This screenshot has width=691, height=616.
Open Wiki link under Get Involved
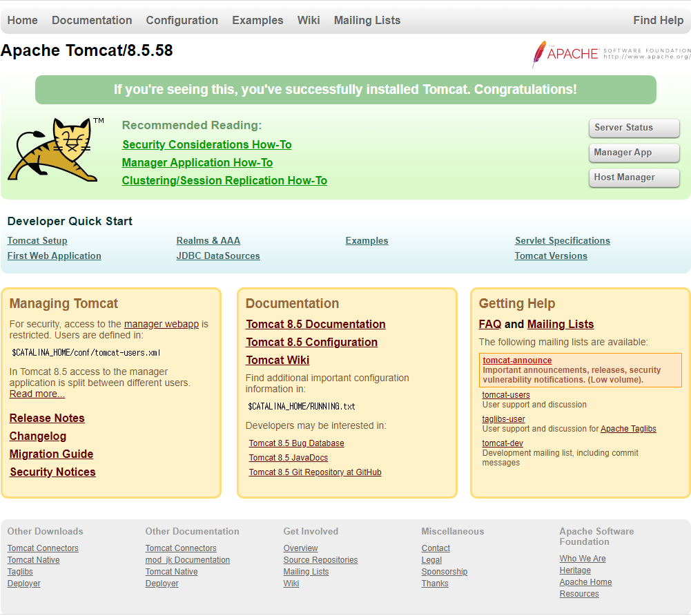291,584
